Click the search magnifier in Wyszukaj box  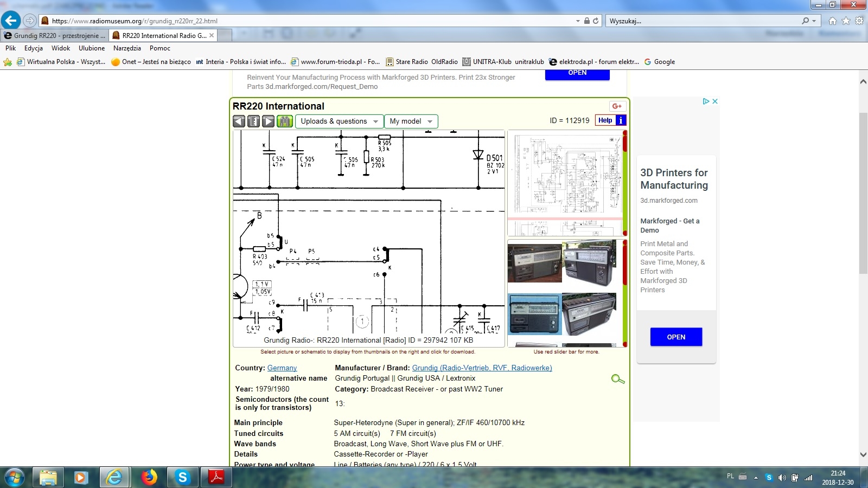click(x=806, y=21)
